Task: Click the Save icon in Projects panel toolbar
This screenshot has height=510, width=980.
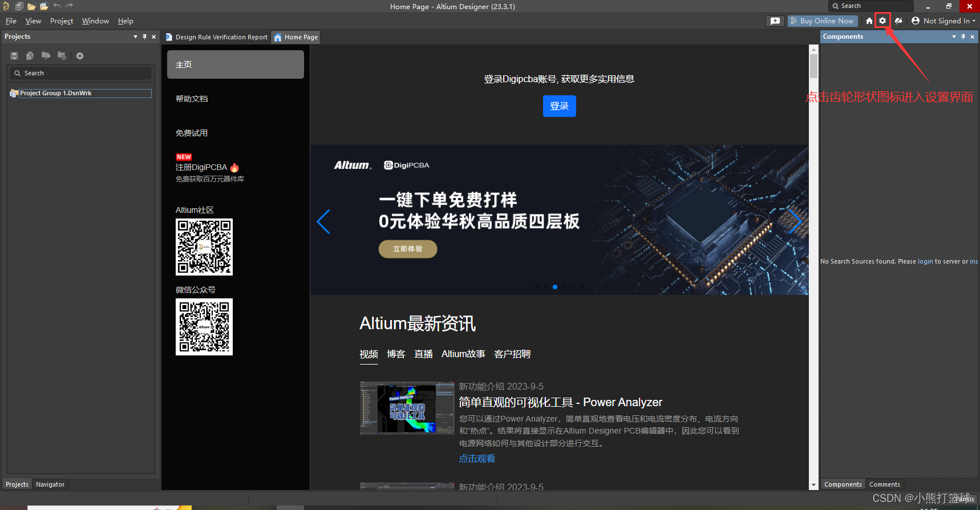Action: click(x=14, y=56)
